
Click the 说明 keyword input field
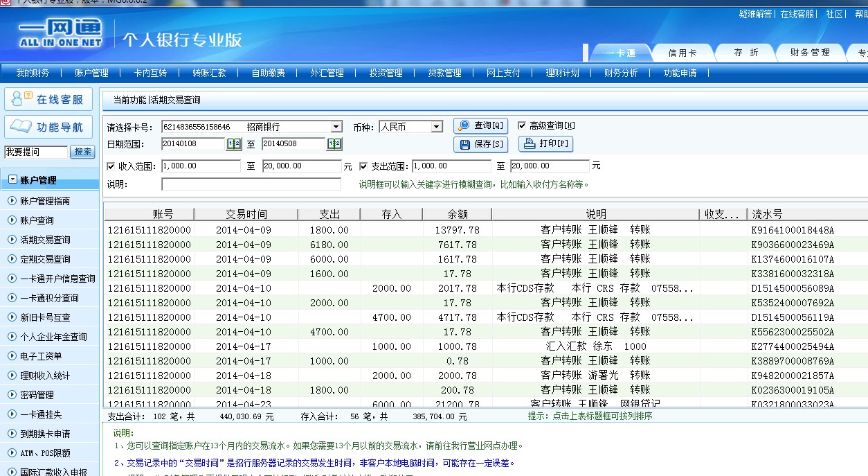[251, 184]
